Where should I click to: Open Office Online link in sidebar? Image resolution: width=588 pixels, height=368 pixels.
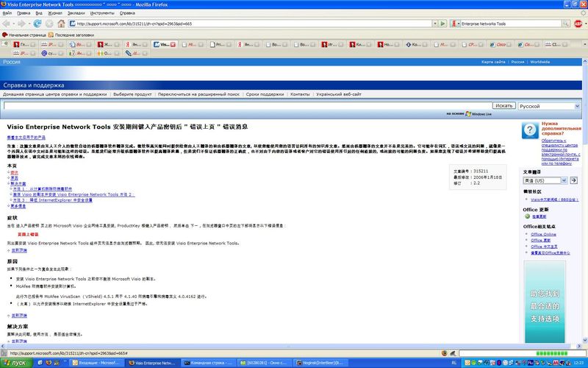(x=543, y=234)
